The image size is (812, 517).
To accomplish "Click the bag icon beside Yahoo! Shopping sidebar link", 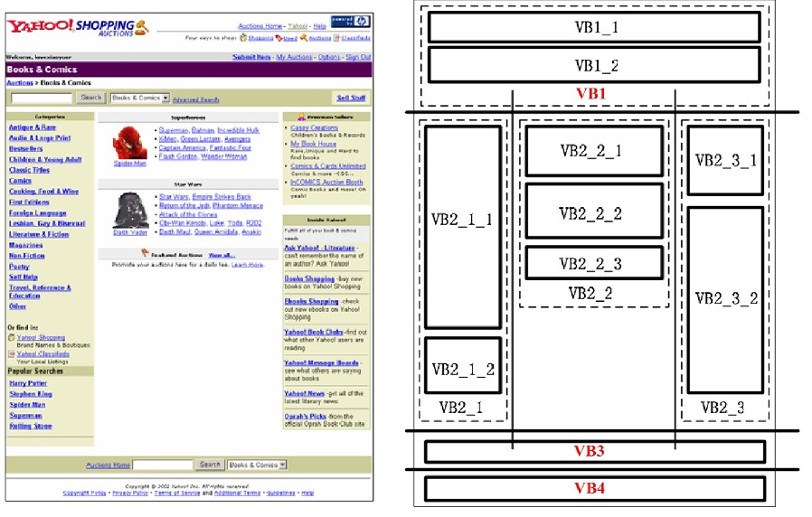I will 12,337.
